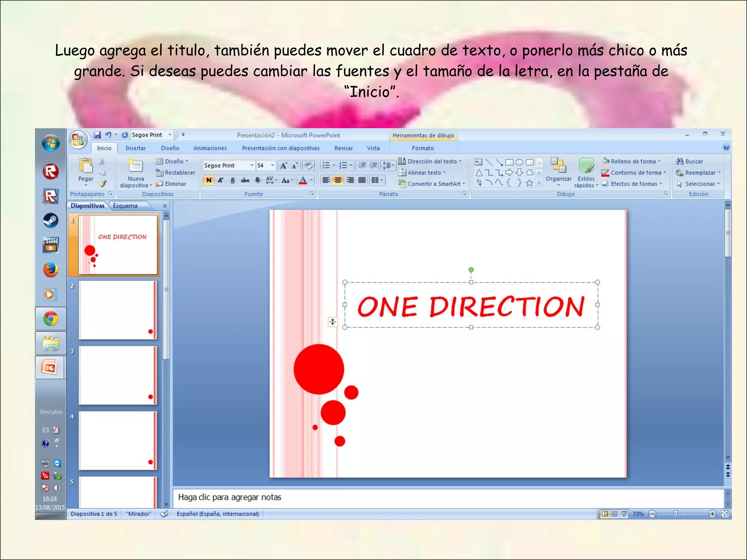Expand the font size 54 dropdown
The height and width of the screenshot is (560, 747).
272,166
